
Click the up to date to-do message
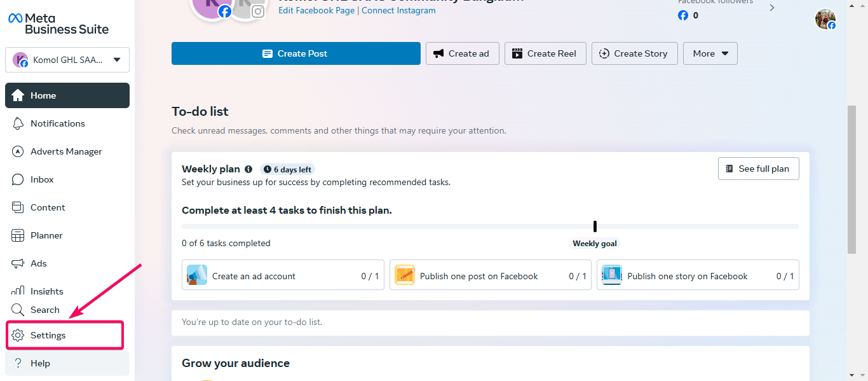(x=252, y=322)
